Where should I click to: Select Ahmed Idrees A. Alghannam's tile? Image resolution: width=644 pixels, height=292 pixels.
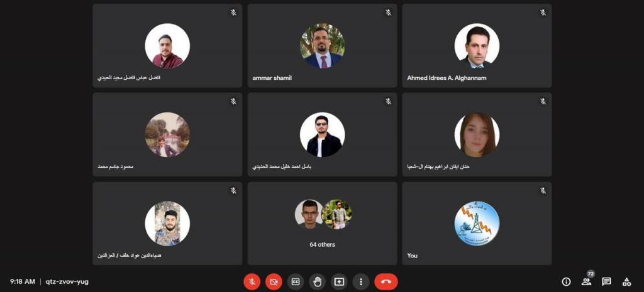477,45
